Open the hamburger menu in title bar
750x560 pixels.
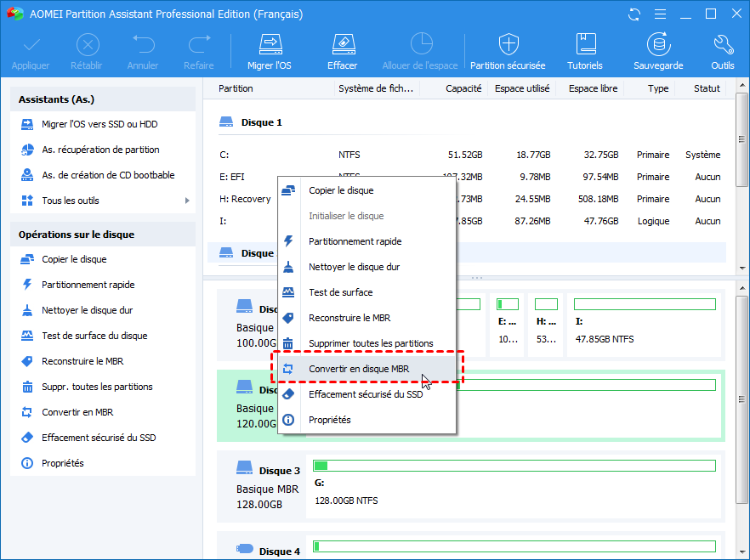click(659, 14)
